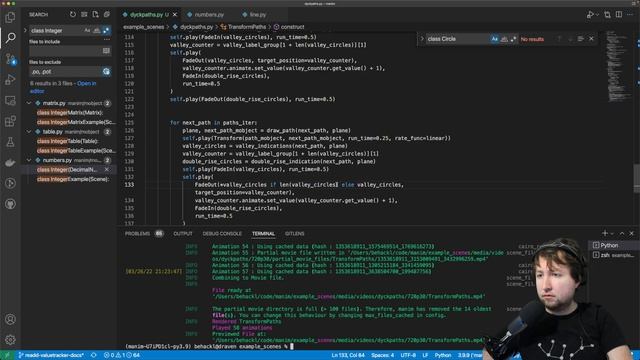
Task: Open the Docker whale view
Action: tap(10, 163)
